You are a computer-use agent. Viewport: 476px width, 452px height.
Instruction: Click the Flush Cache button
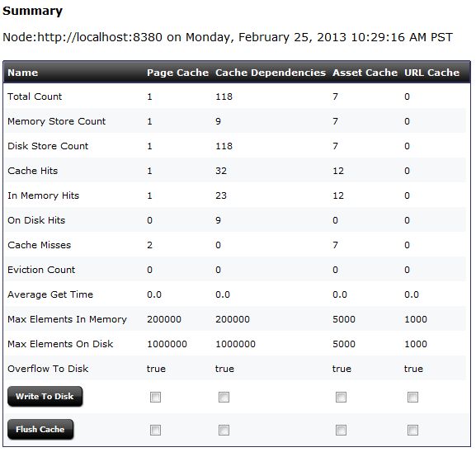pos(40,429)
